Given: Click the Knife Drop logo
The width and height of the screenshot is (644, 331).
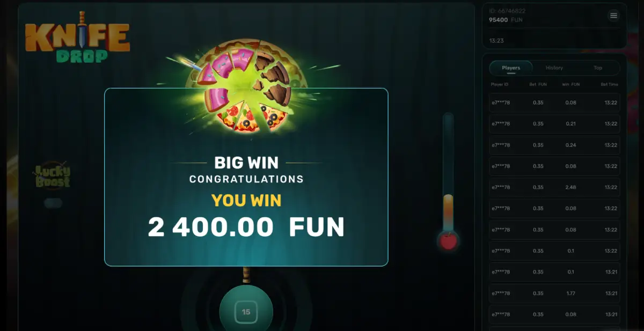Looking at the screenshot, I should (x=77, y=38).
